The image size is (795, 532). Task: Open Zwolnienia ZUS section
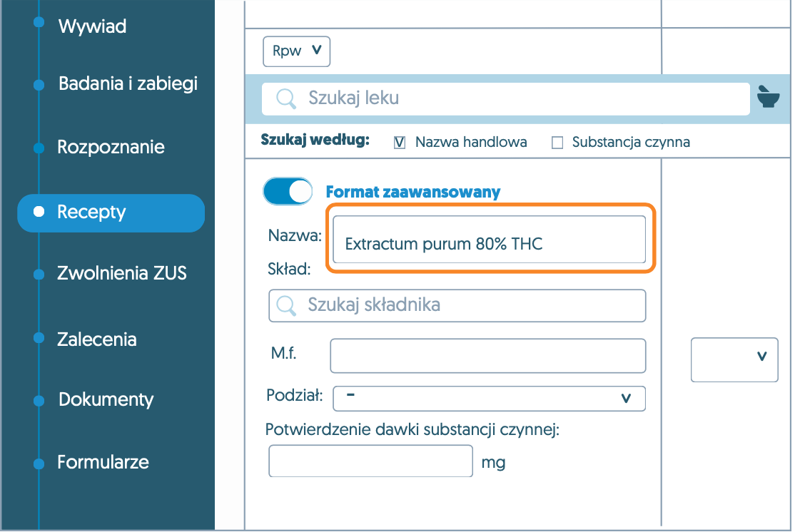click(x=121, y=273)
